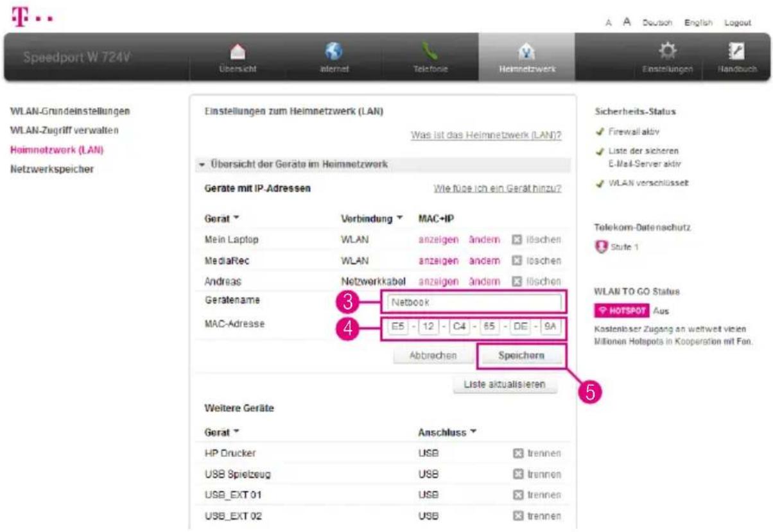Open the Telefonie phone icon

click(430, 51)
